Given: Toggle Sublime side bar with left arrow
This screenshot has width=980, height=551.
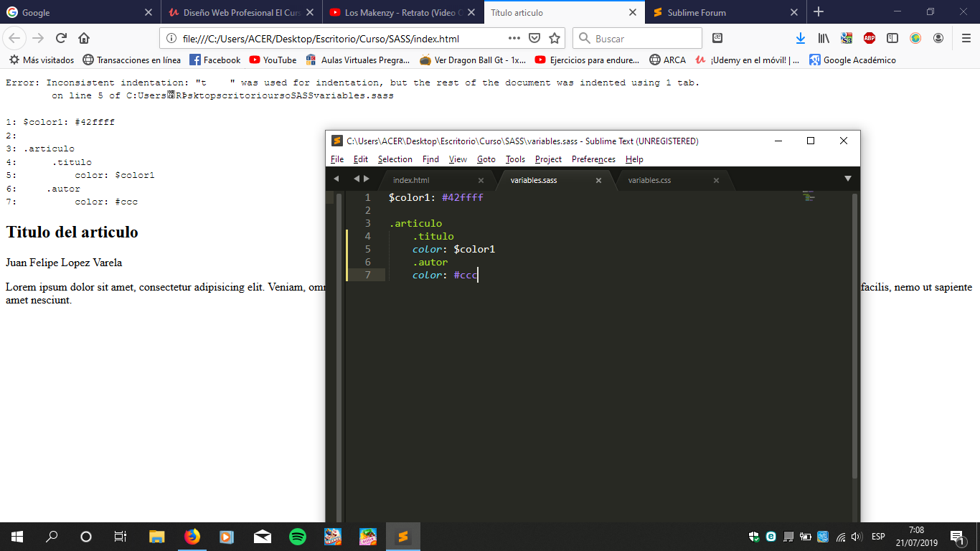Looking at the screenshot, I should coord(336,179).
